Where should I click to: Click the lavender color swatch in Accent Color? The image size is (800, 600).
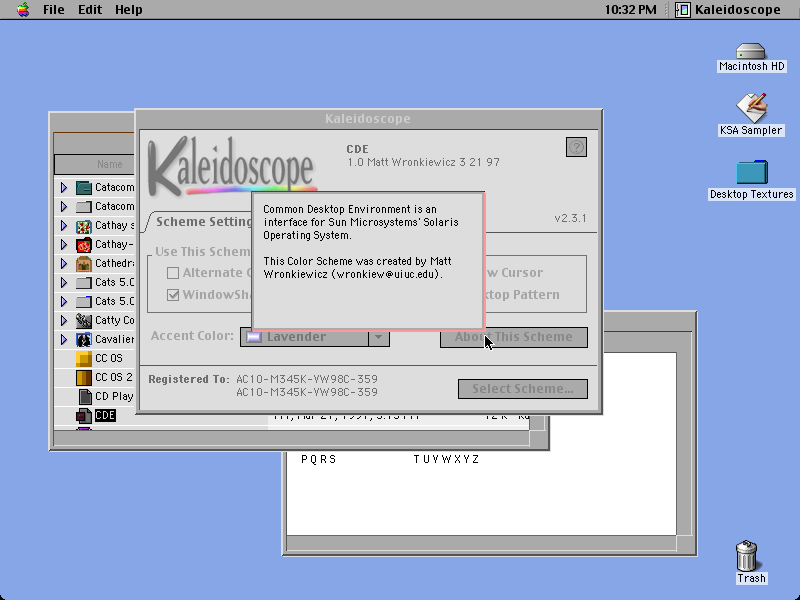(x=254, y=337)
